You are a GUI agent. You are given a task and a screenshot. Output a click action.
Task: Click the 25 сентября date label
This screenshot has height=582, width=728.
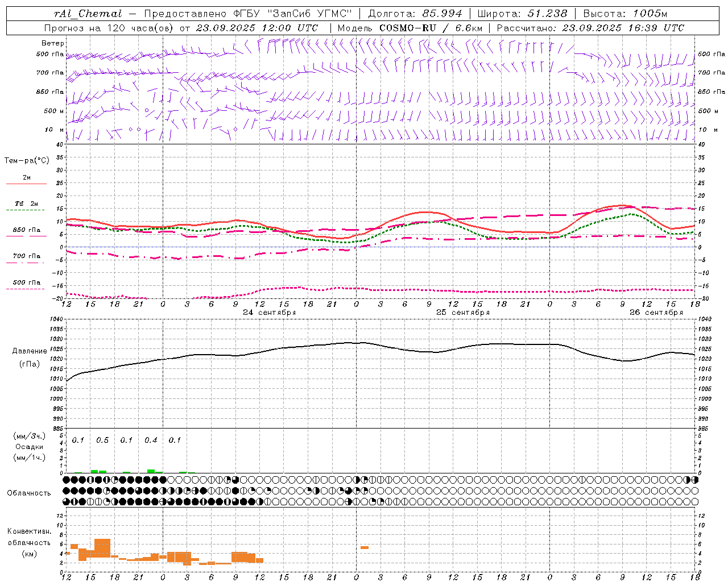tap(463, 313)
